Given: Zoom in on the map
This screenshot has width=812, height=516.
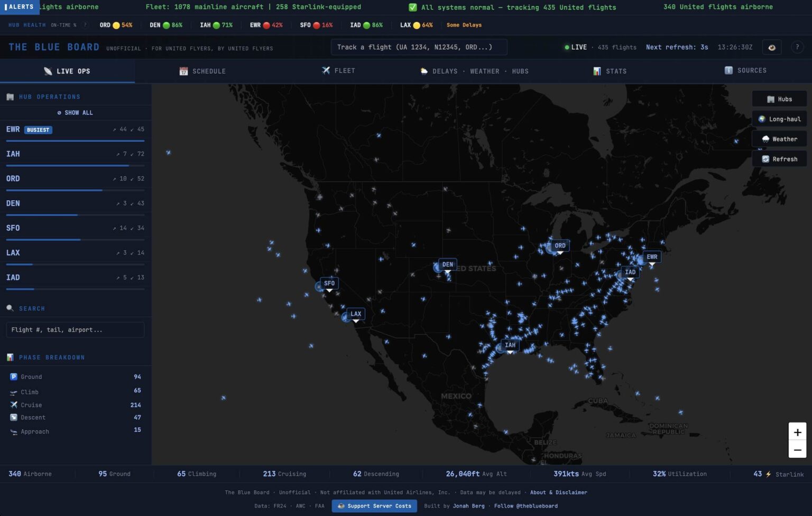Looking at the screenshot, I should pyautogui.click(x=797, y=432).
